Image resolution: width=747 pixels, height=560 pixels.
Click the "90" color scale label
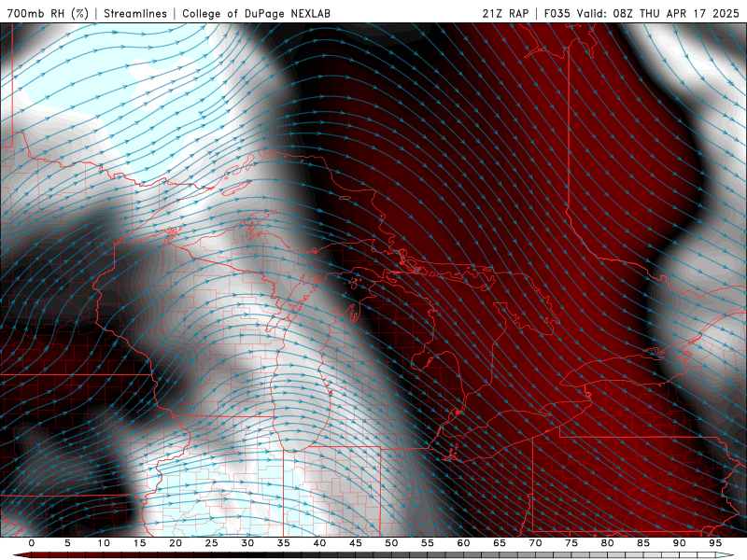(x=679, y=543)
